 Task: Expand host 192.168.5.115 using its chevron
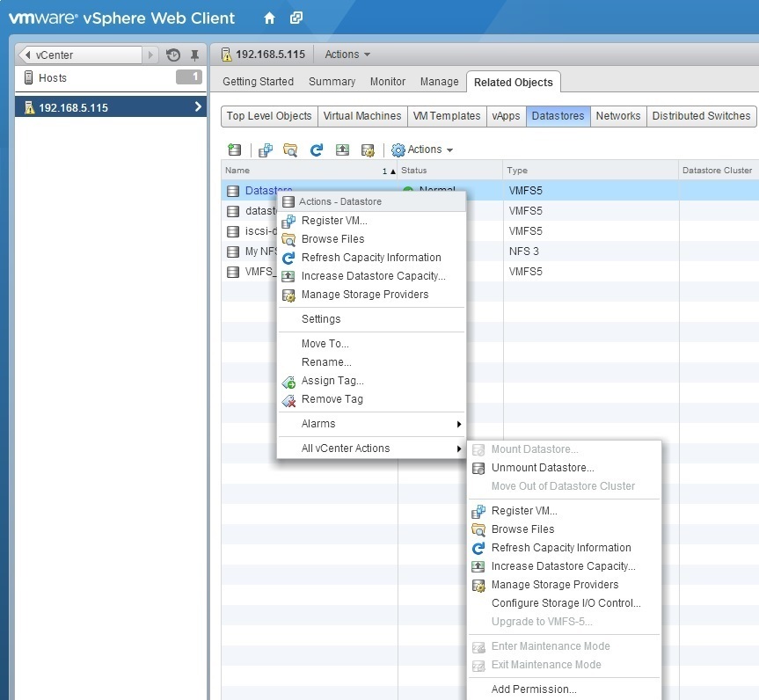tap(198, 107)
